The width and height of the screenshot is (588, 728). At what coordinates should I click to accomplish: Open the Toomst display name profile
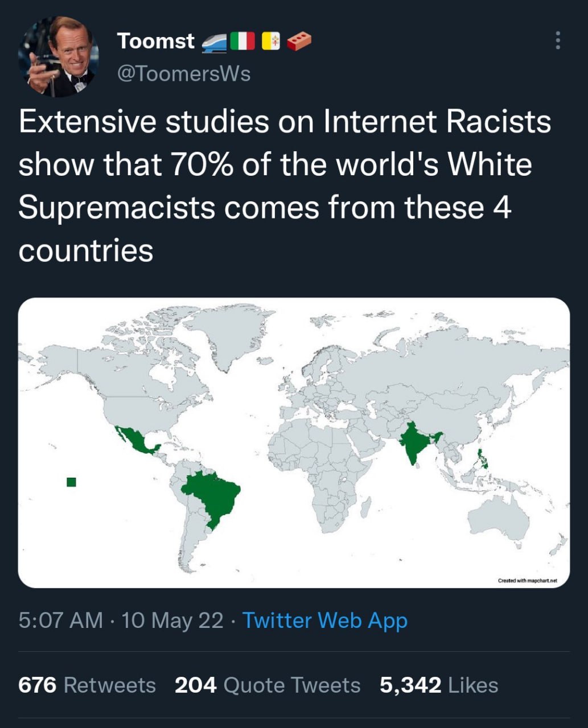click(x=155, y=41)
